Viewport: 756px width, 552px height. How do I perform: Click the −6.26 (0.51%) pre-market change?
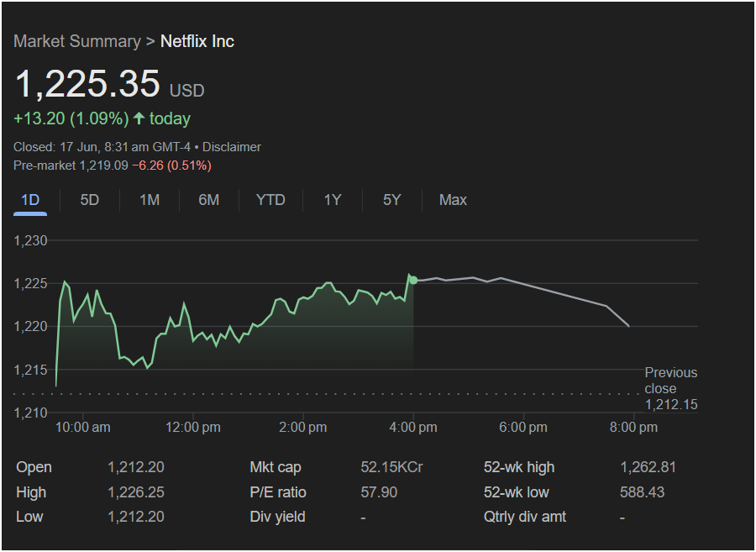coord(171,166)
